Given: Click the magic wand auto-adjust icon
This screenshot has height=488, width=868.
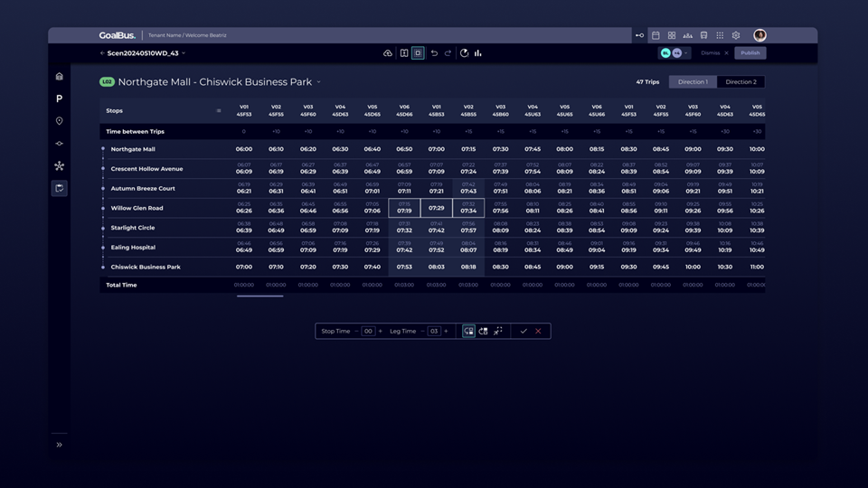Looking at the screenshot, I should pyautogui.click(x=498, y=331).
